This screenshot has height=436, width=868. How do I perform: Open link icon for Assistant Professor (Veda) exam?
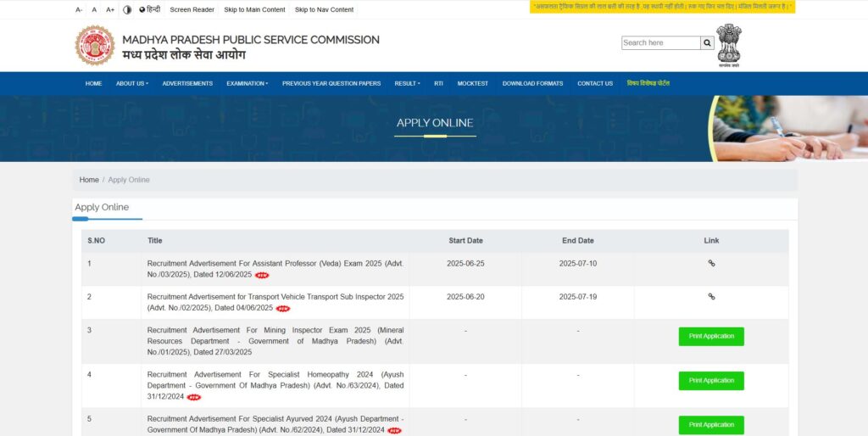(711, 263)
